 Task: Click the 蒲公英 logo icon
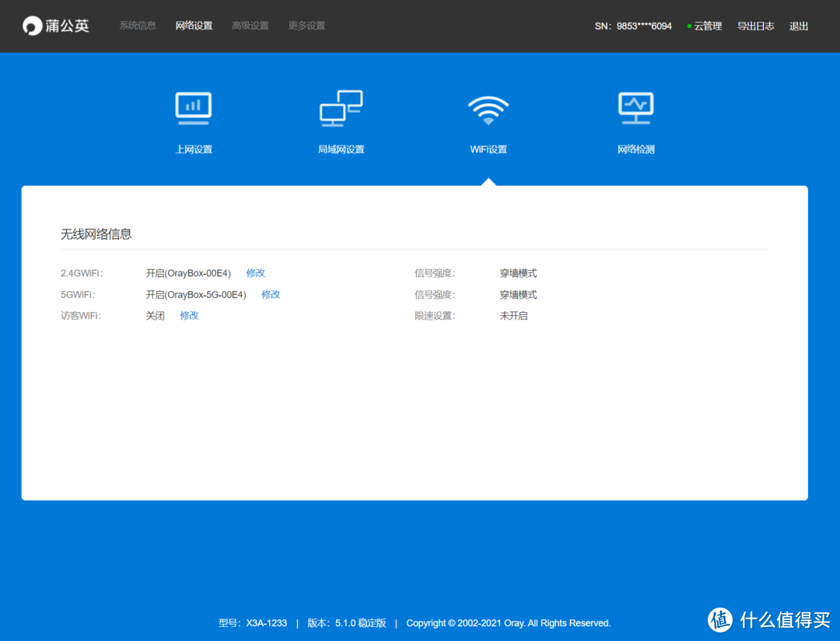point(32,26)
